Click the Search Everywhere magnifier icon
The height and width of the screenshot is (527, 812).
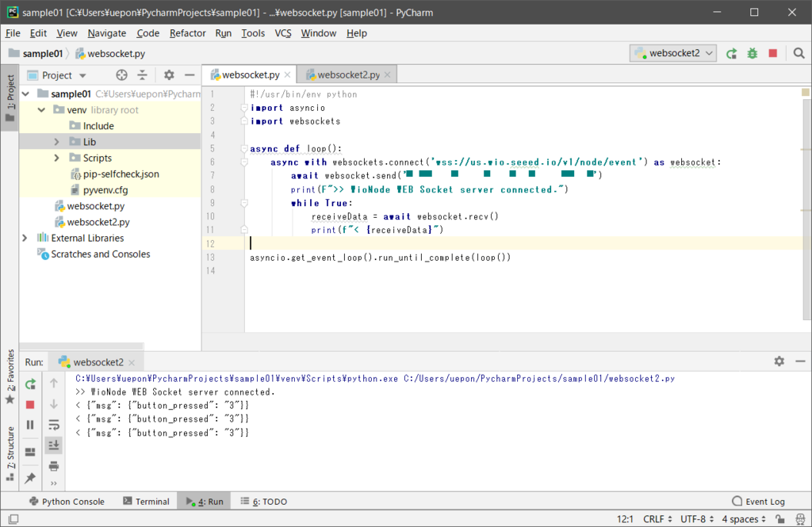pos(798,53)
